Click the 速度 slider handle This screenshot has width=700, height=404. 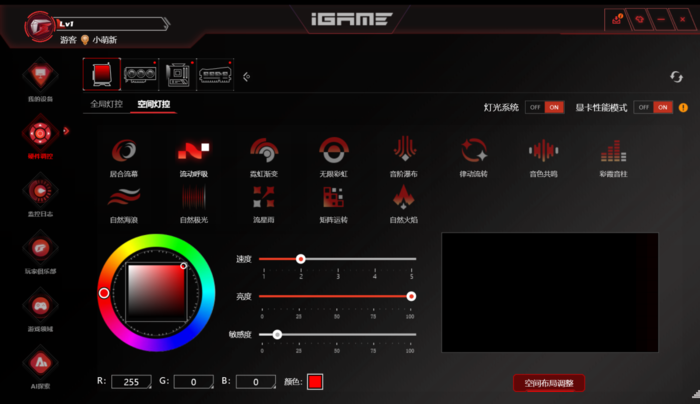300,259
